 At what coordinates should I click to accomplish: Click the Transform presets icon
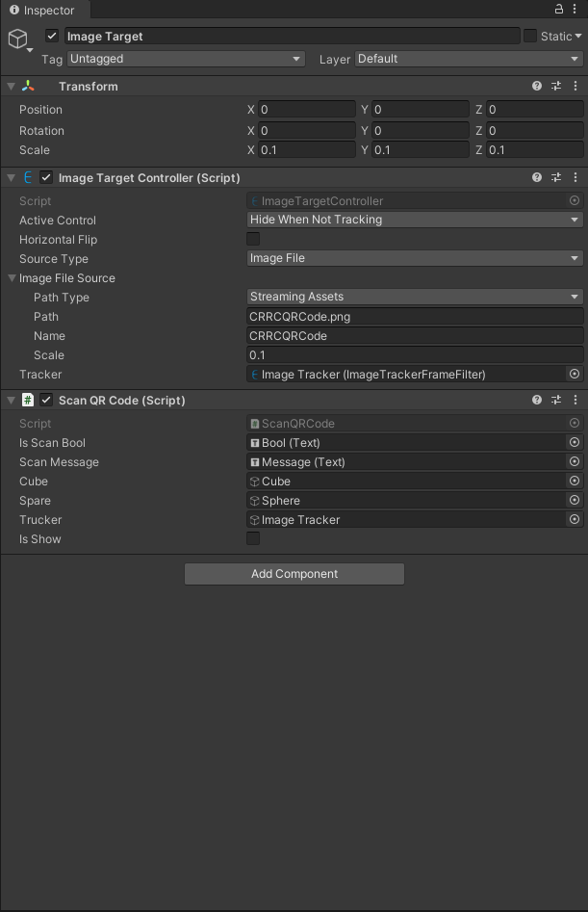555,86
